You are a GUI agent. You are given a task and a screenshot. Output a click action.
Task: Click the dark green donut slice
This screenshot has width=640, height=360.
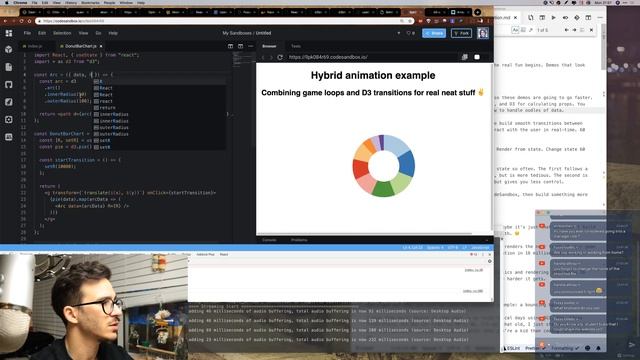[x=383, y=189]
